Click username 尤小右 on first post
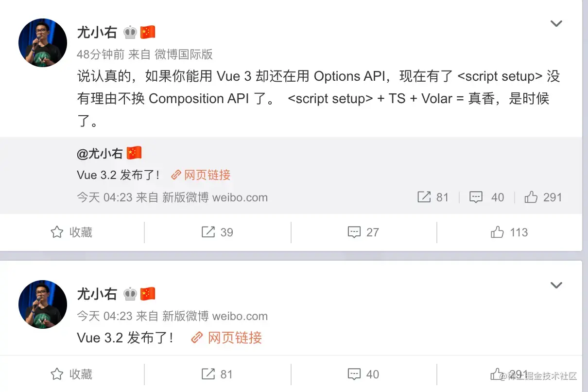 (x=97, y=33)
